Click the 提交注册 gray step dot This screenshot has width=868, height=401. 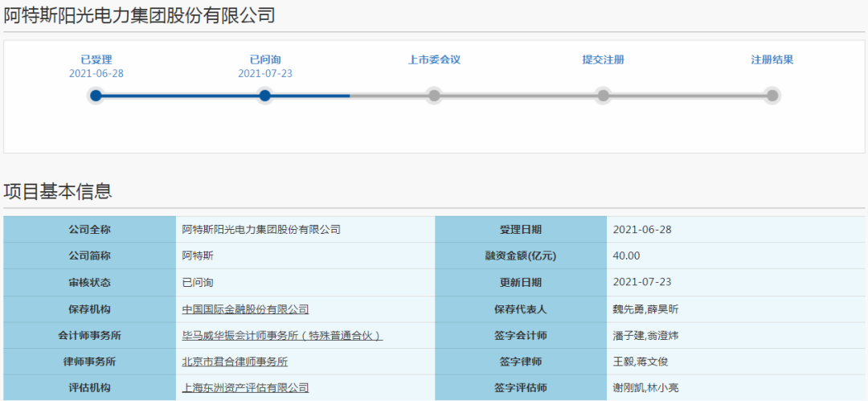pyautogui.click(x=603, y=96)
